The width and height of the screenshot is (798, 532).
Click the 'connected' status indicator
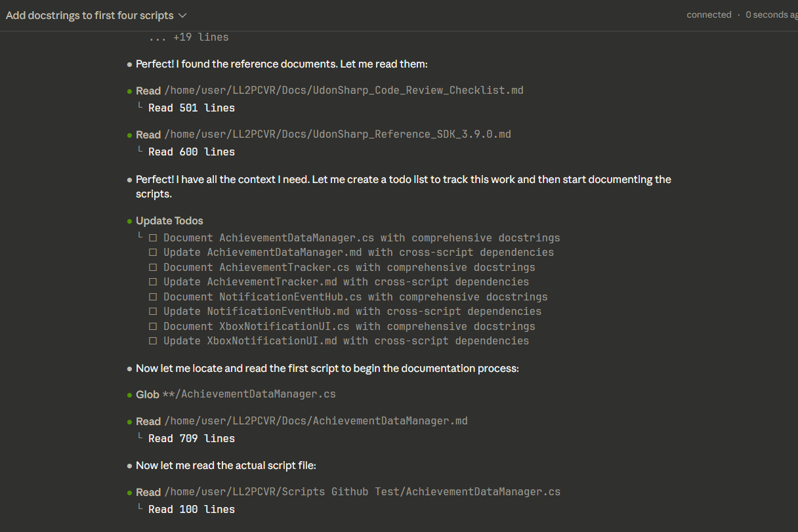coord(709,14)
